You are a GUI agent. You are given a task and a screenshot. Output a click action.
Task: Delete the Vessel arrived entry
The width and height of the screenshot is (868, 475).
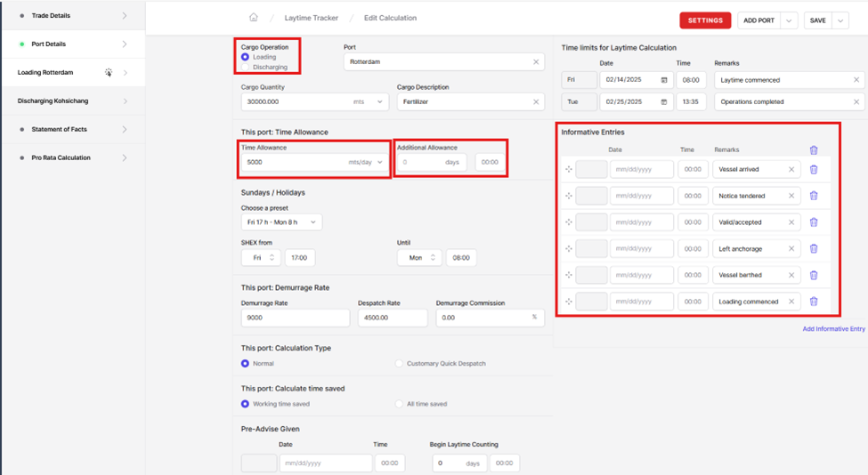point(814,169)
